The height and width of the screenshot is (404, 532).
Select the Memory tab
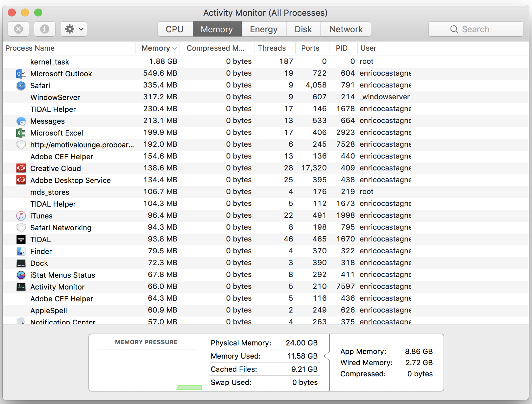pos(217,29)
